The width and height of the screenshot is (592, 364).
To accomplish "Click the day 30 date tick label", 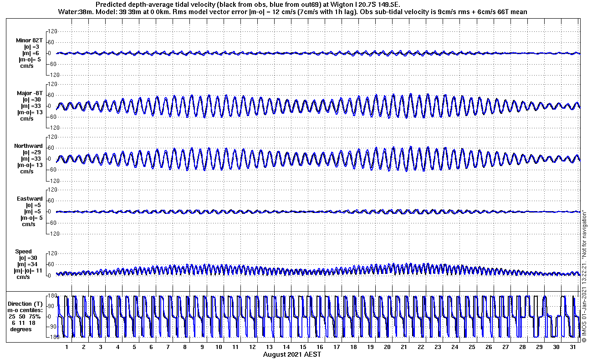I will point(556,347).
